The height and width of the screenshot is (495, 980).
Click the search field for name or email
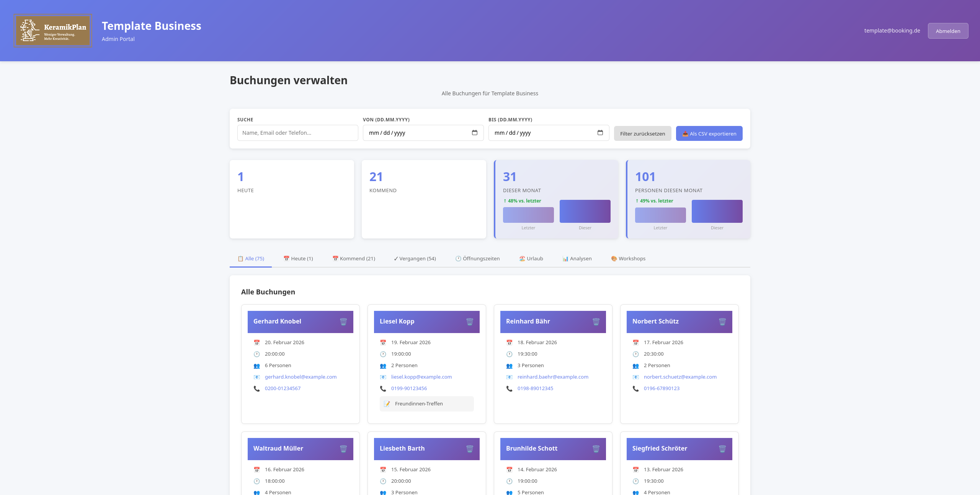click(x=297, y=133)
